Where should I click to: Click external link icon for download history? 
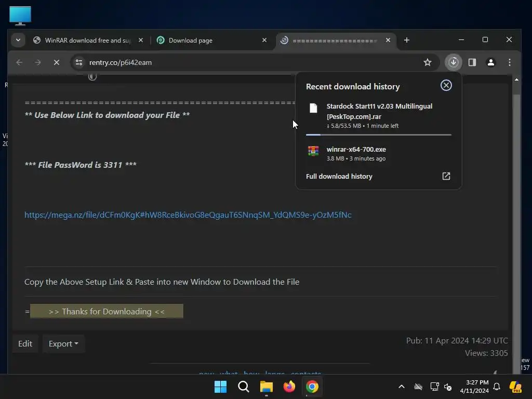click(x=446, y=176)
